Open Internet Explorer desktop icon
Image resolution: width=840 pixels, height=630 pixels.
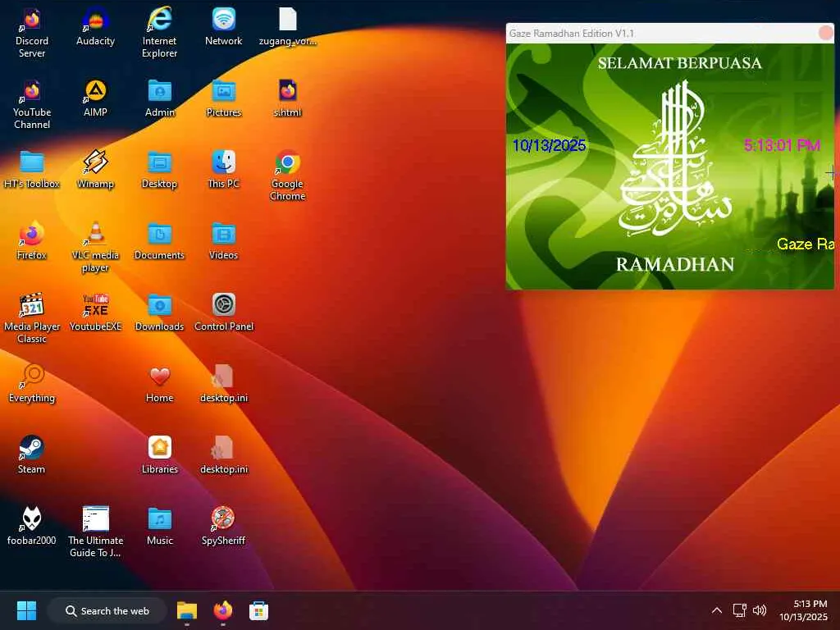[160, 33]
